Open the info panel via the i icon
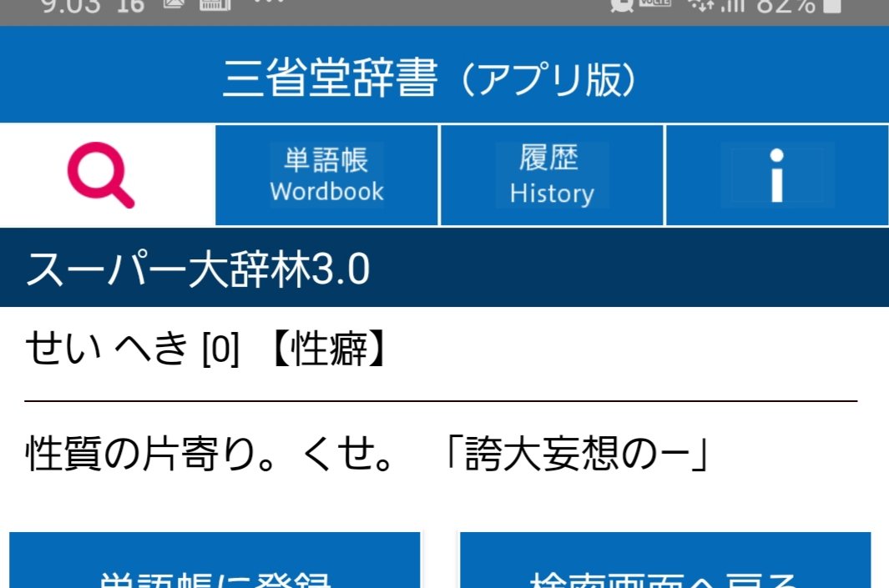 point(776,175)
